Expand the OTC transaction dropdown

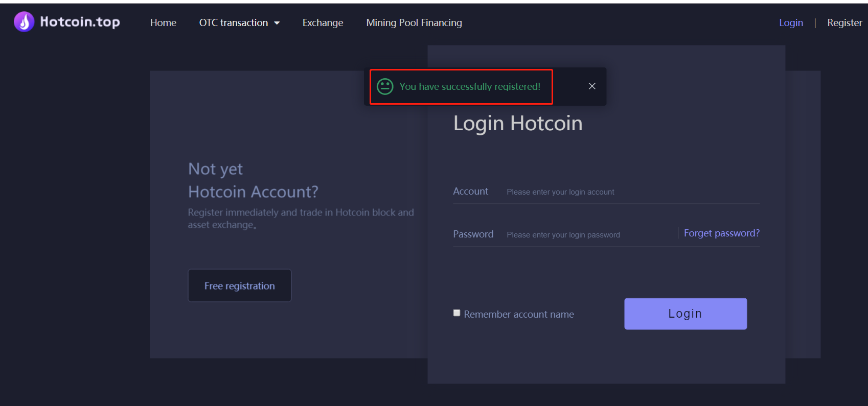239,22
